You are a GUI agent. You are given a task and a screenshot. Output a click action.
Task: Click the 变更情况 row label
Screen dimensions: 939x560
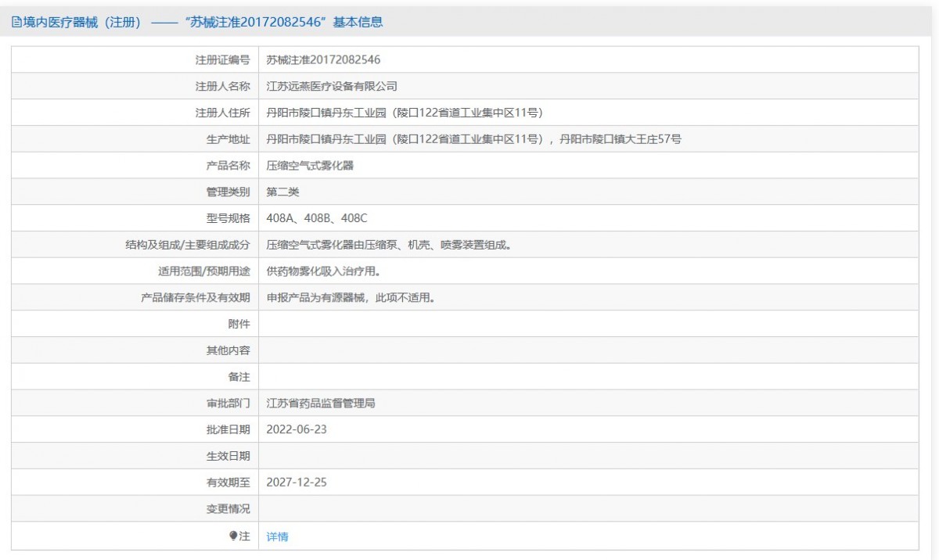point(228,509)
